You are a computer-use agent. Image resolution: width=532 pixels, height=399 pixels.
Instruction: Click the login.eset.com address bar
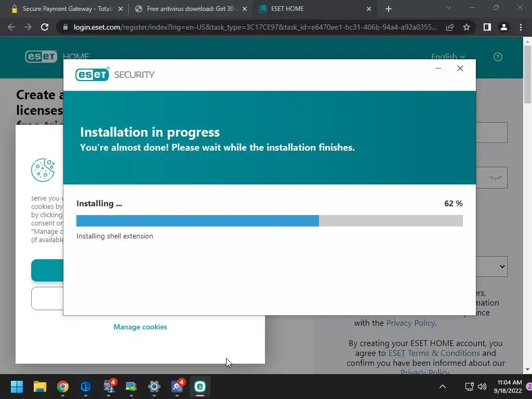(255, 27)
